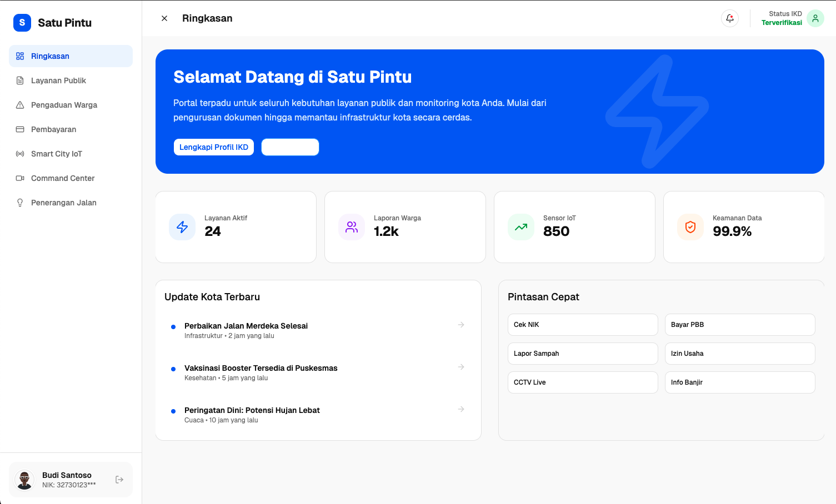The image size is (836, 504).
Task: Open the CCTV Live shortcut
Action: tap(582, 382)
